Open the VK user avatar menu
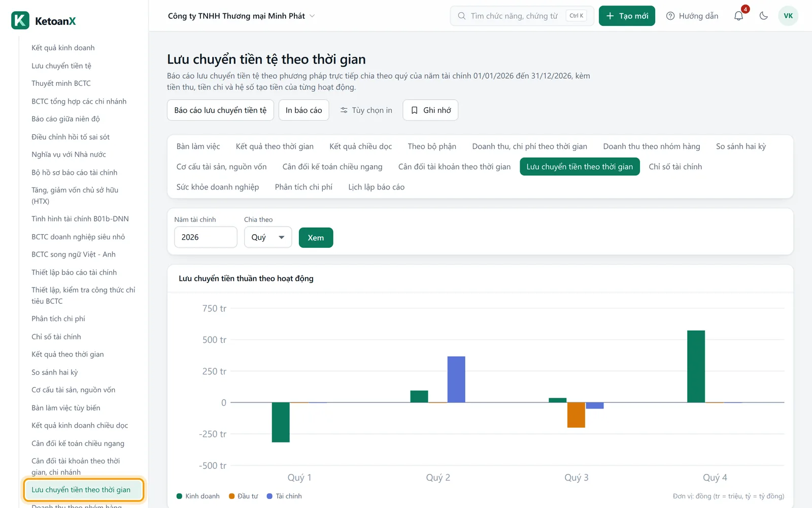 pyautogui.click(x=788, y=16)
